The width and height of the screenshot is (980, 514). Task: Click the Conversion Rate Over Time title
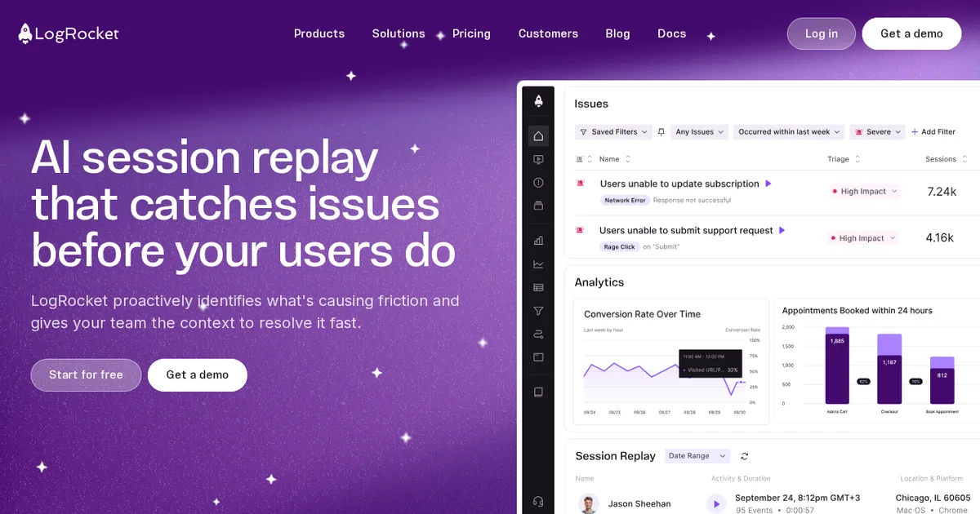(642, 314)
